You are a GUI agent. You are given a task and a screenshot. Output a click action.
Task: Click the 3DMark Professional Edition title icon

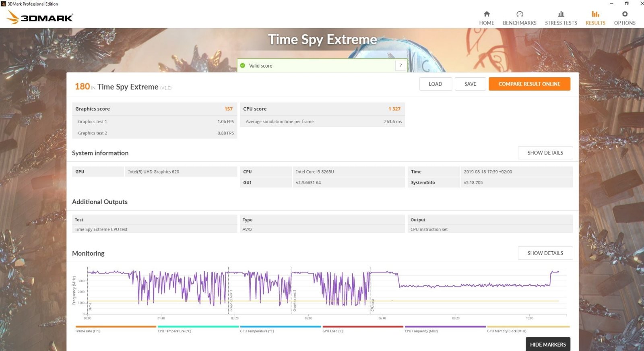[x=4, y=4]
